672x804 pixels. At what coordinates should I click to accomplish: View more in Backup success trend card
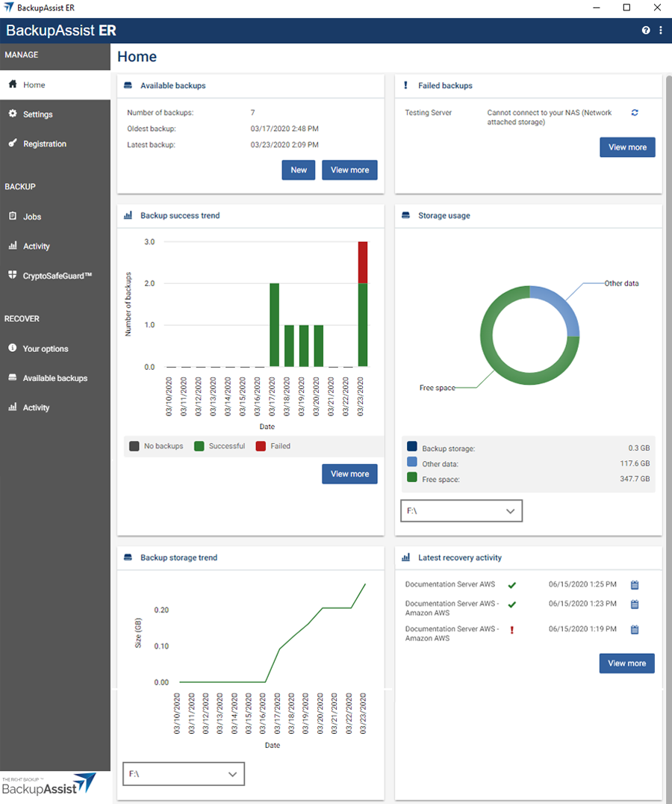pos(350,474)
